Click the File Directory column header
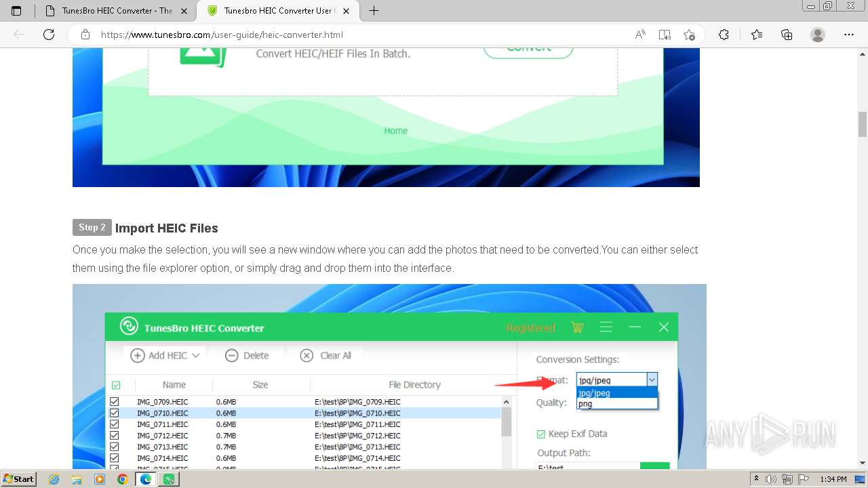 point(414,384)
